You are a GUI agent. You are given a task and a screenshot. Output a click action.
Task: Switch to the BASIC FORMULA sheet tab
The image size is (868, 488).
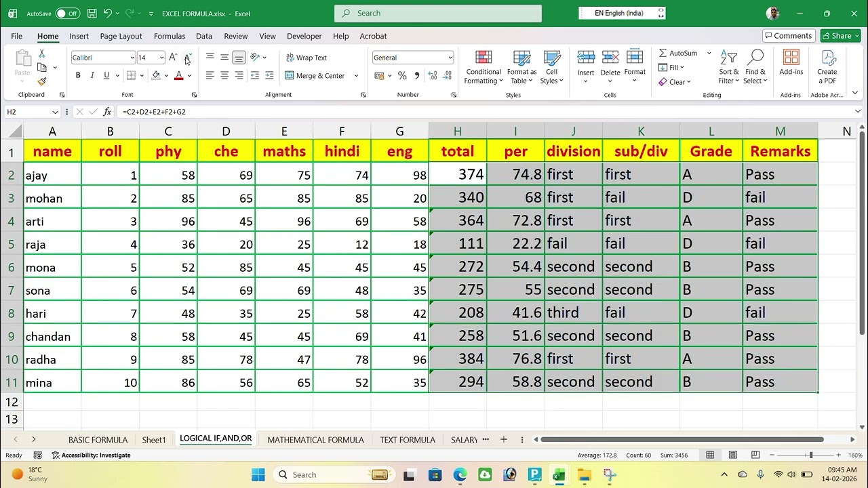pyautogui.click(x=98, y=440)
